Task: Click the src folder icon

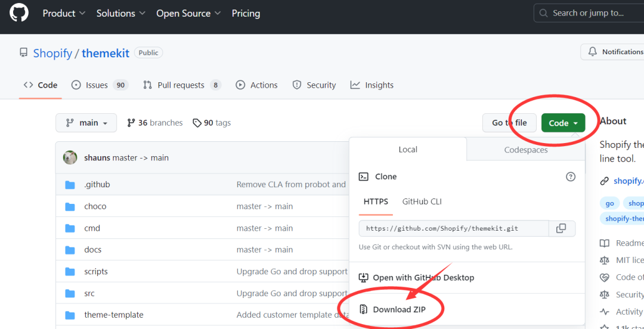Action: click(x=70, y=293)
